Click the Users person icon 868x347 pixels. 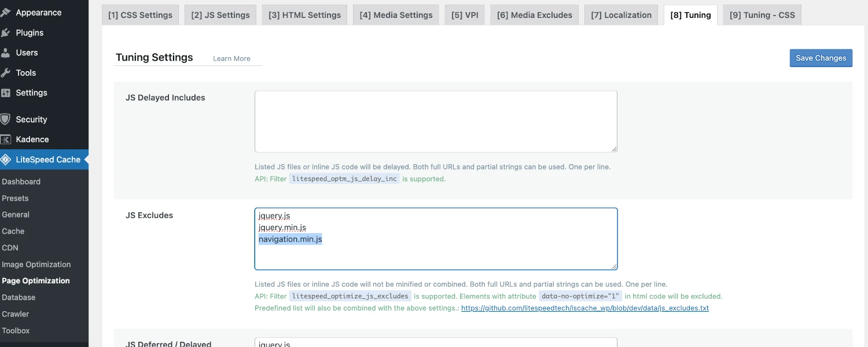coord(6,53)
